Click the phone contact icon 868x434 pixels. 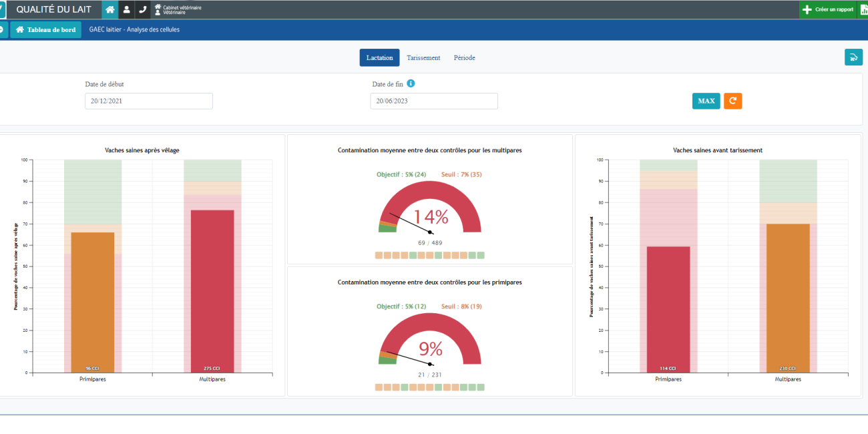(x=142, y=9)
